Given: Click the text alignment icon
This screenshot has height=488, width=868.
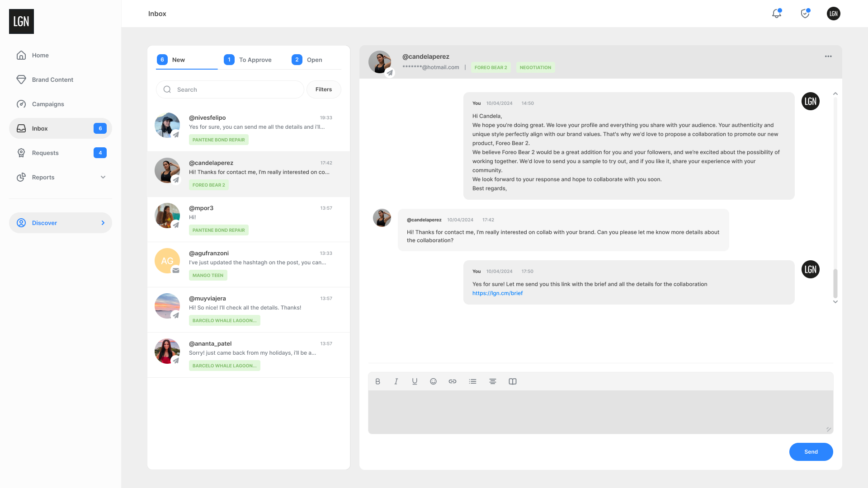Looking at the screenshot, I should coord(493,381).
